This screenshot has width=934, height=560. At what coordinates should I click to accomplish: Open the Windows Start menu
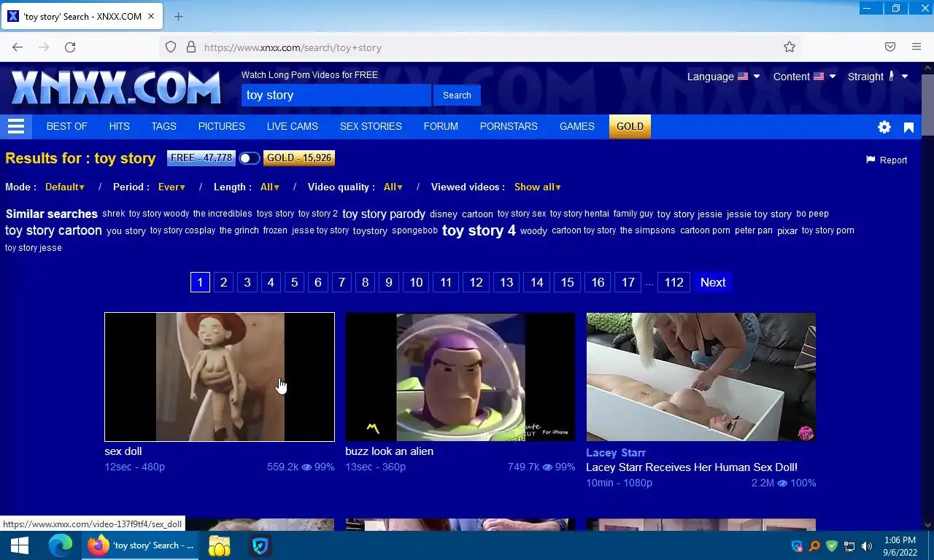point(20,545)
